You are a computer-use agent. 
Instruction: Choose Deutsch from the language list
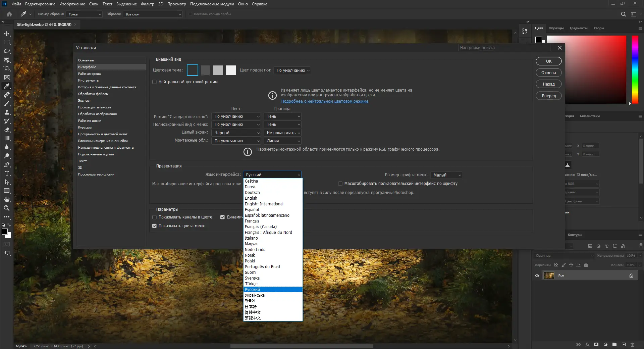point(252,193)
